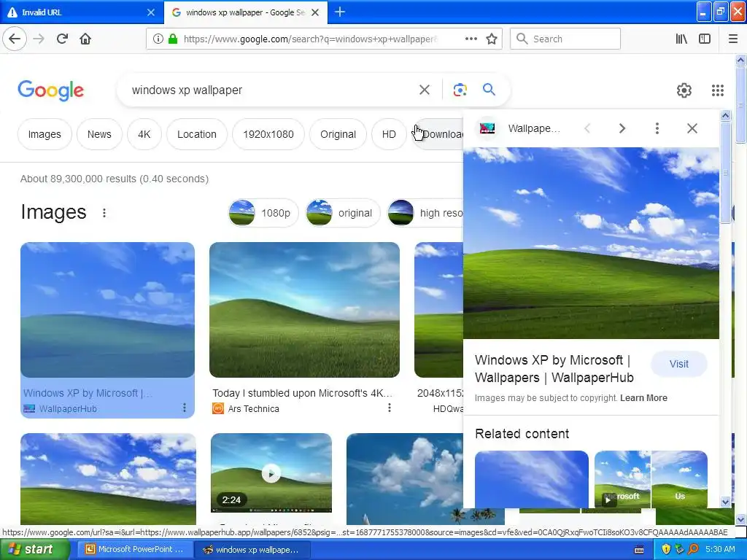Image resolution: width=747 pixels, height=560 pixels.
Task: Open first related content thumbnail
Action: (532, 479)
